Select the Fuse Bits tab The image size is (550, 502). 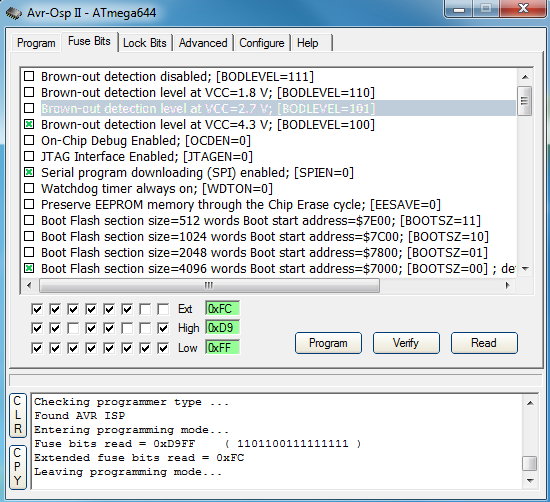point(89,41)
